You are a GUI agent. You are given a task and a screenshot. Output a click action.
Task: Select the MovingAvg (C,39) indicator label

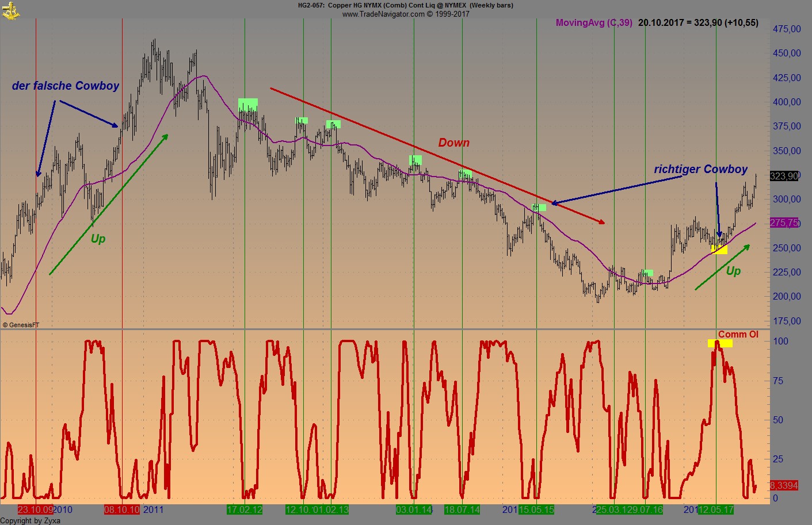[x=593, y=23]
